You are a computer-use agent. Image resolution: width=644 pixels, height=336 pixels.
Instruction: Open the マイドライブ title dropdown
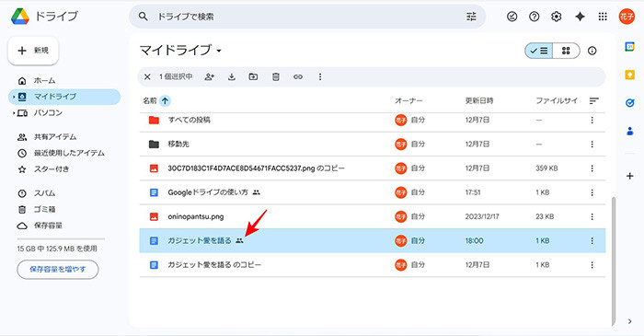pyautogui.click(x=180, y=51)
